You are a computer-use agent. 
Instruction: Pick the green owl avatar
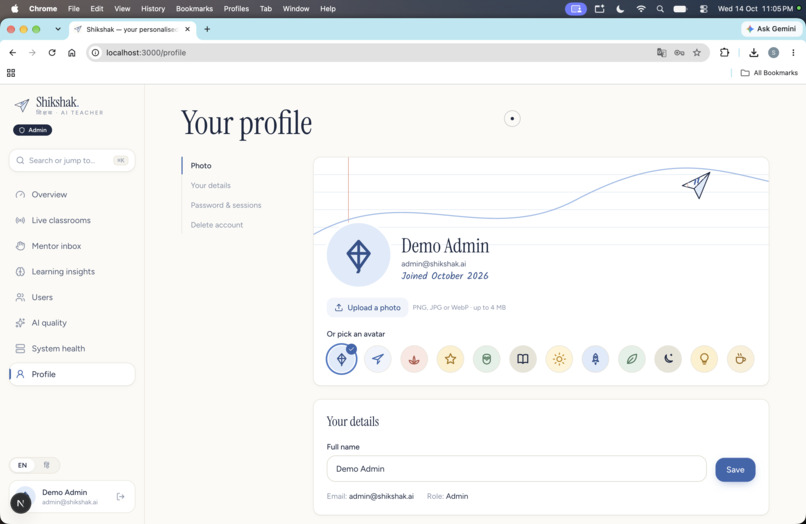click(486, 359)
